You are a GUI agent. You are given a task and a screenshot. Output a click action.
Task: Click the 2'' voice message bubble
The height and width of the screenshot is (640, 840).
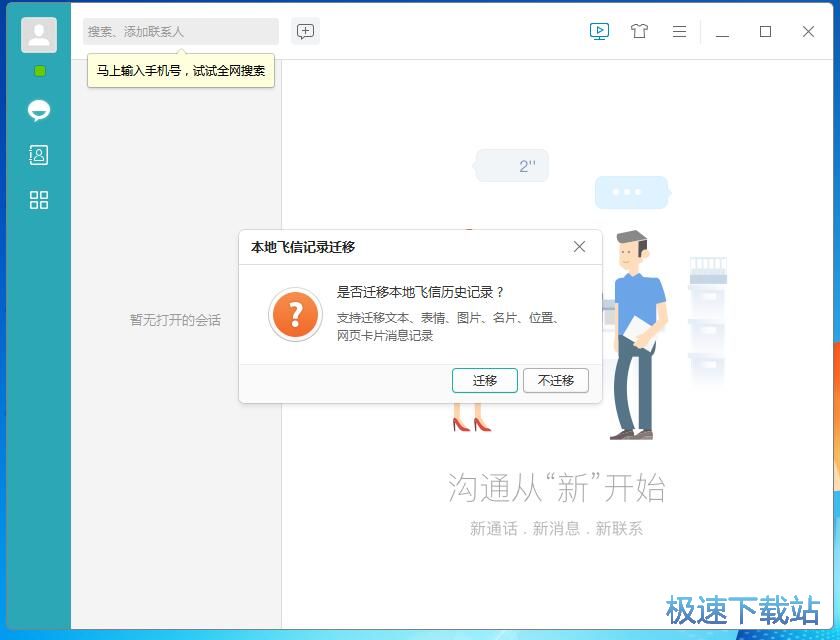point(512,165)
